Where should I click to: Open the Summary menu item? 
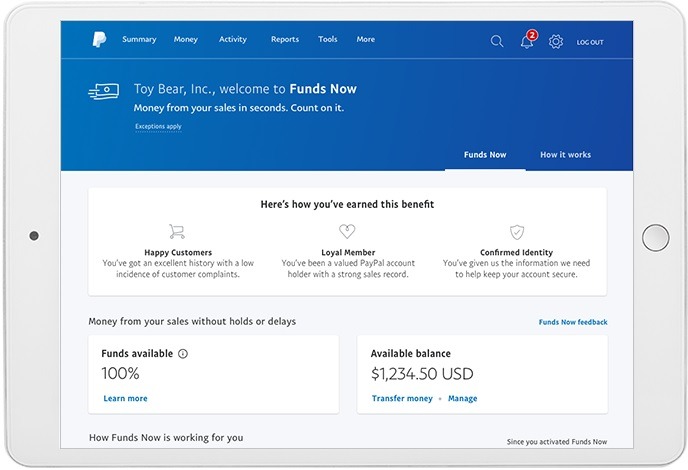pyautogui.click(x=139, y=40)
